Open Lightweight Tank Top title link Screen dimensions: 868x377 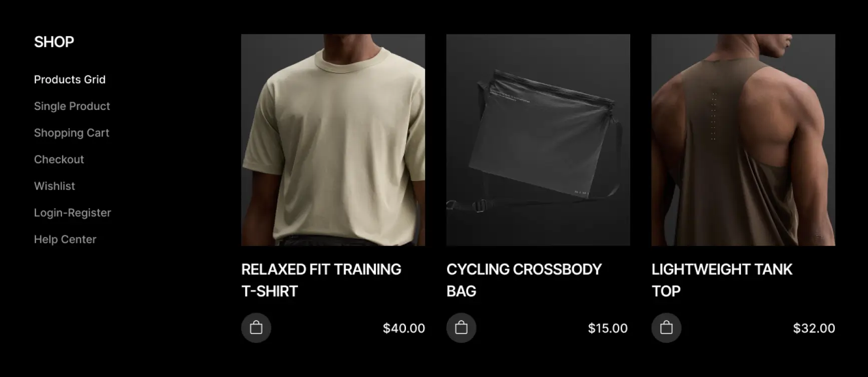[x=722, y=280]
